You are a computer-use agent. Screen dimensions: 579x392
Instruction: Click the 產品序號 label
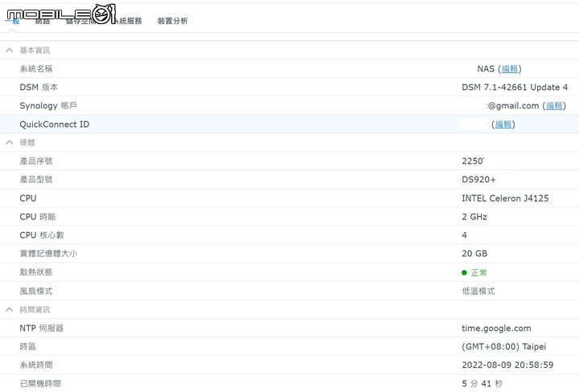click(x=36, y=161)
